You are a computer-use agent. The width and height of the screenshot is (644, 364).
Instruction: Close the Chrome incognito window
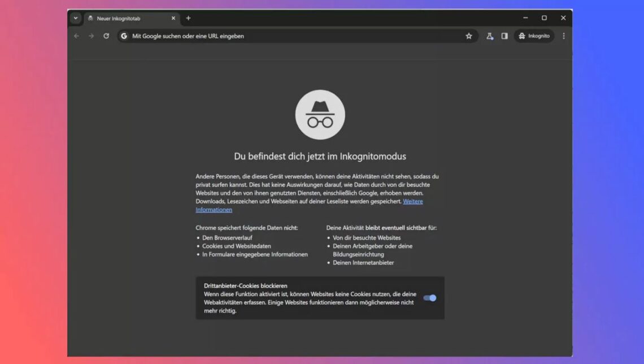[x=563, y=18]
